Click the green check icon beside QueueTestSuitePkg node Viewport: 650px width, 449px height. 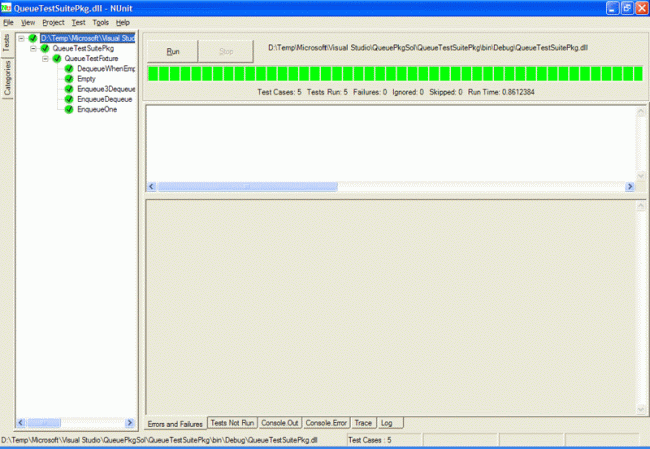45,49
